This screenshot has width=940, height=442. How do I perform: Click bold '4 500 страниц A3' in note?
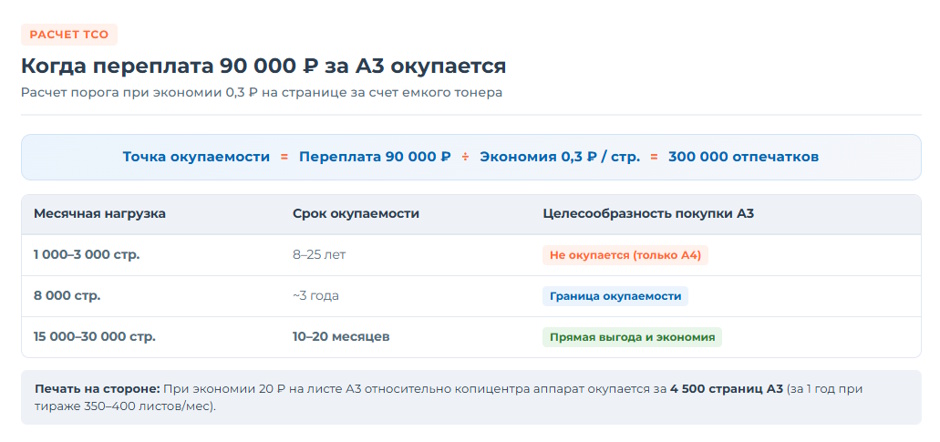(x=727, y=389)
